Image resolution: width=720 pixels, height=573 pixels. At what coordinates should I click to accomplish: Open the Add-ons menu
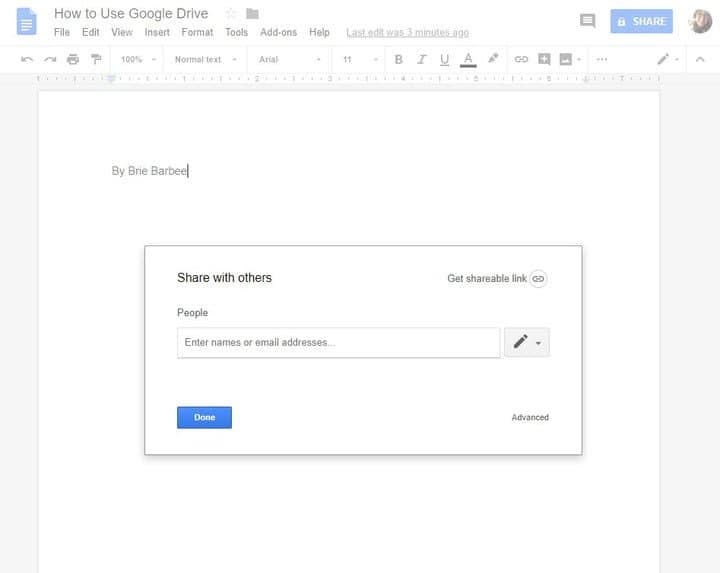[278, 33]
